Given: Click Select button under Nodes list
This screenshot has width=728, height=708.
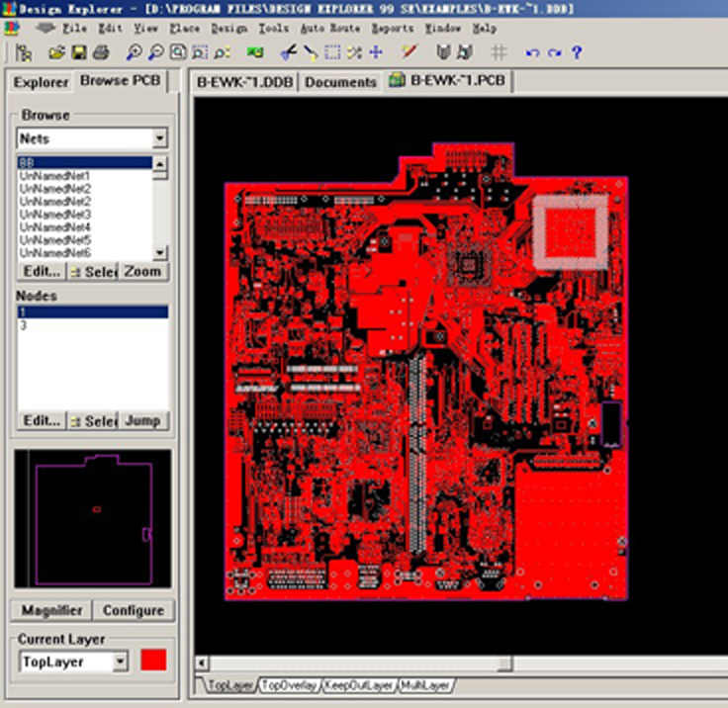Looking at the screenshot, I should (93, 421).
